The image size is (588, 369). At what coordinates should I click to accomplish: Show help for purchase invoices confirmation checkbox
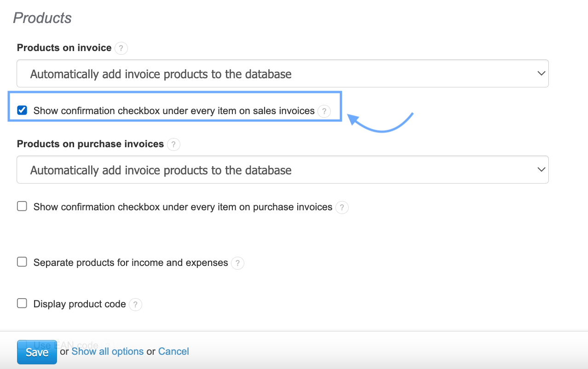[342, 208]
